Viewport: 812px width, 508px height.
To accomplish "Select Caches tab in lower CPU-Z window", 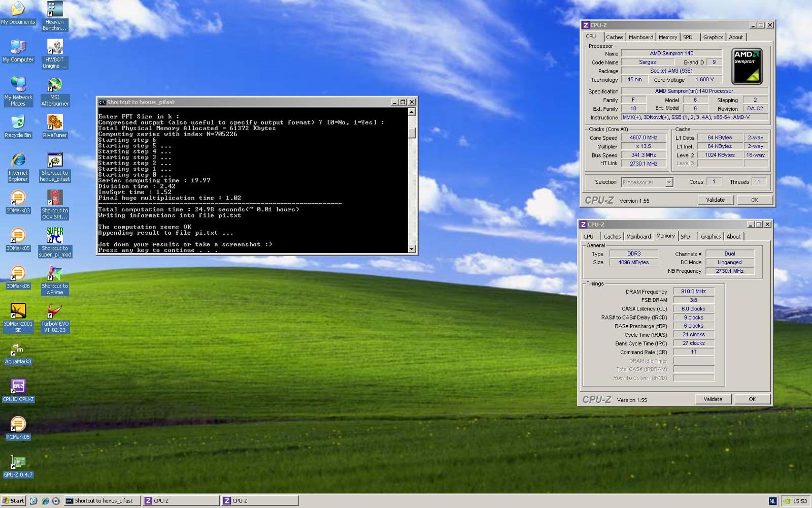I will [612, 237].
